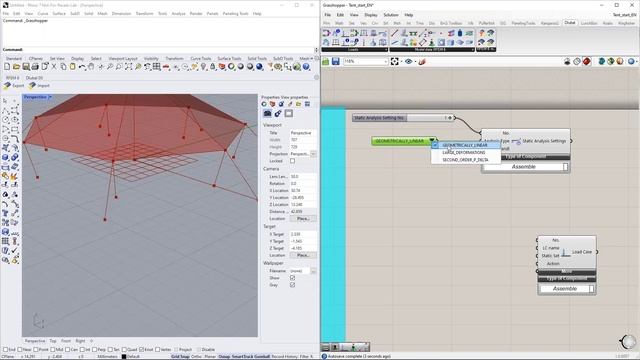
Task: Open the wallpaper Filename browse button
Action: [x=313, y=271]
